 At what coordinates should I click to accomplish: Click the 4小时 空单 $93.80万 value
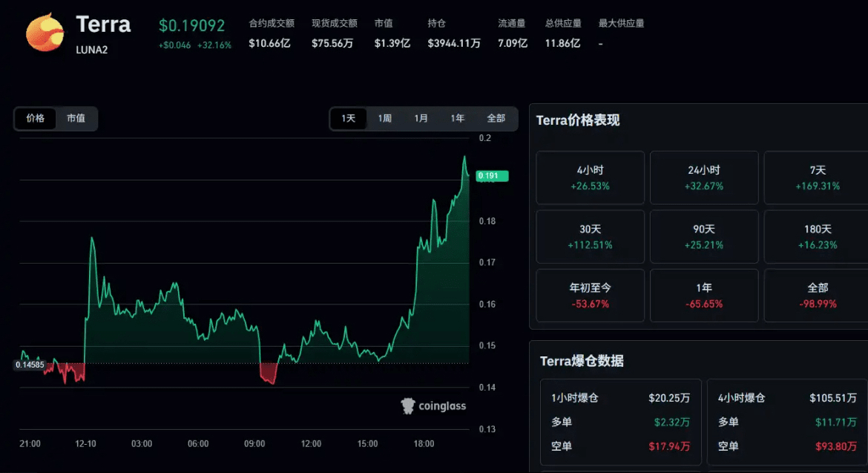[836, 446]
